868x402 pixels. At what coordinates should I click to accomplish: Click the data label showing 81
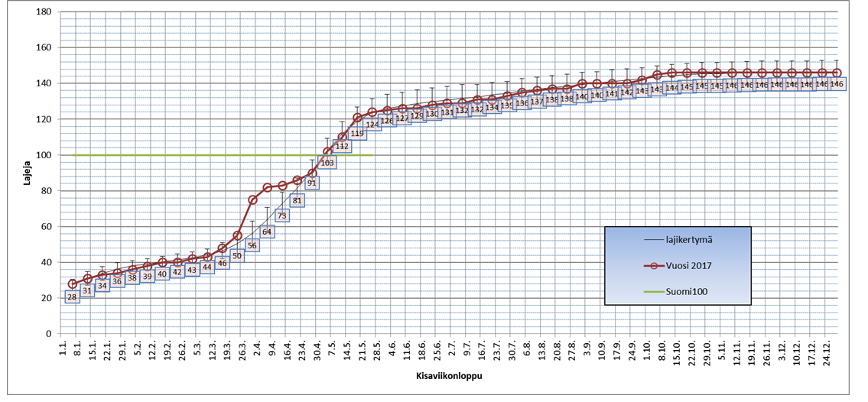coord(297,200)
